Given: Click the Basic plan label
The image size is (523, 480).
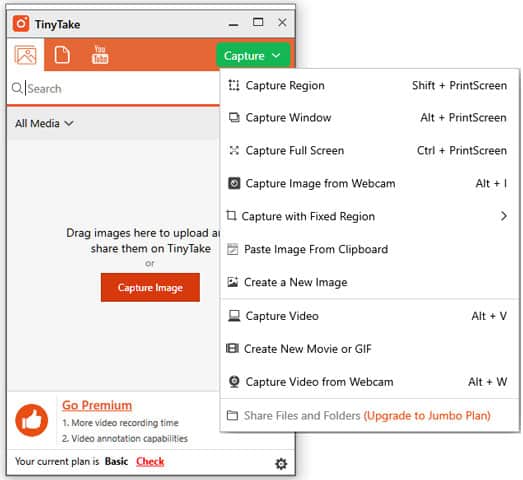Looking at the screenshot, I should click(x=116, y=461).
